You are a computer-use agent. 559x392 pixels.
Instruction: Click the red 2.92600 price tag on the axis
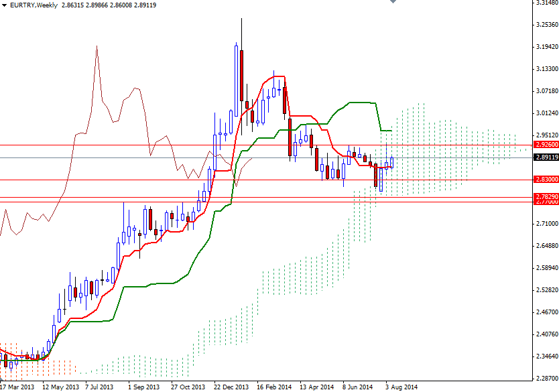543,143
